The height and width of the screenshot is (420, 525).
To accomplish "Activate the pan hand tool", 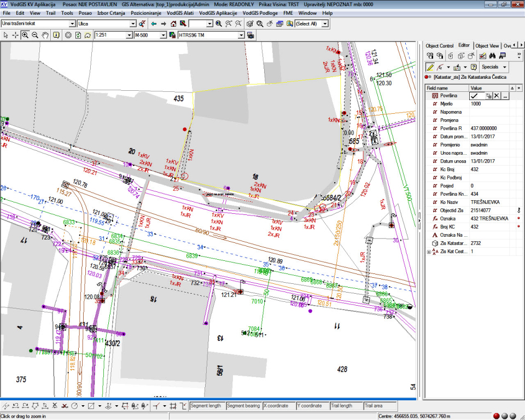I will (45, 35).
